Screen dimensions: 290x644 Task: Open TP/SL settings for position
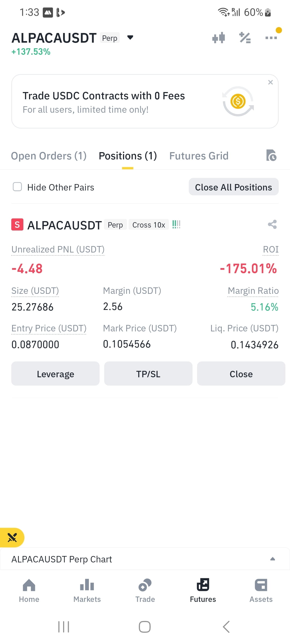click(148, 374)
